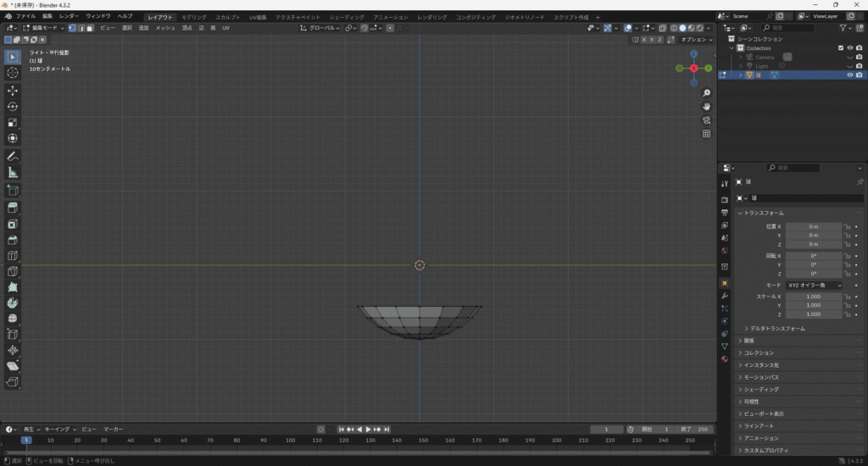Jump to the last frame
Image resolution: width=868 pixels, height=466 pixels.
coord(387,430)
